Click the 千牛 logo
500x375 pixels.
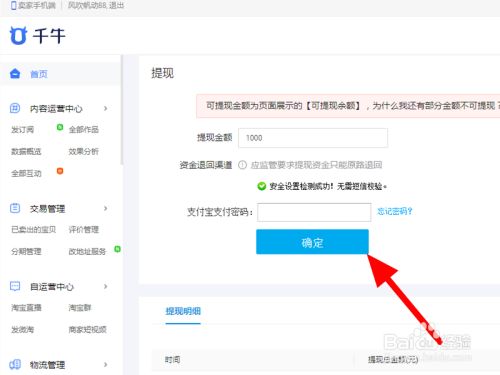tap(37, 35)
